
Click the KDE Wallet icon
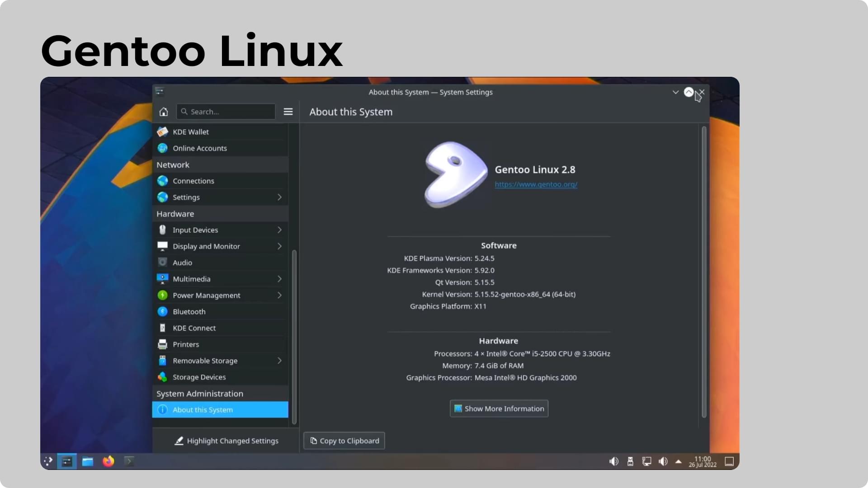pos(162,132)
